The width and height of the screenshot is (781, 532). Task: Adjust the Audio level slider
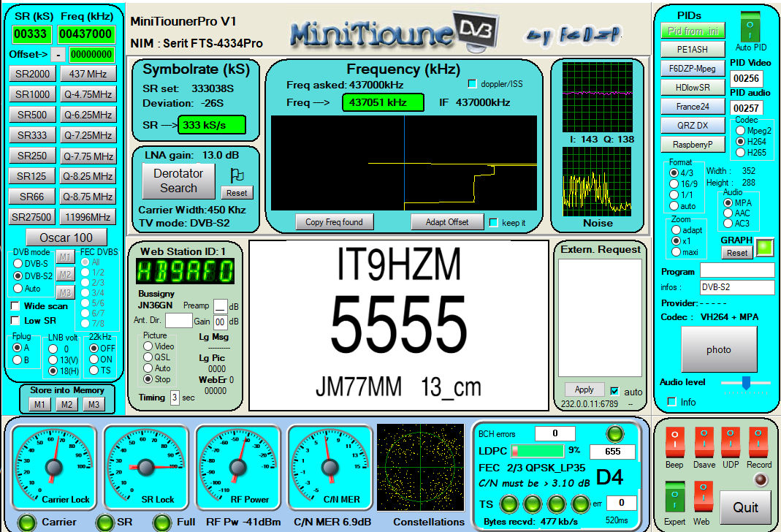tap(746, 383)
